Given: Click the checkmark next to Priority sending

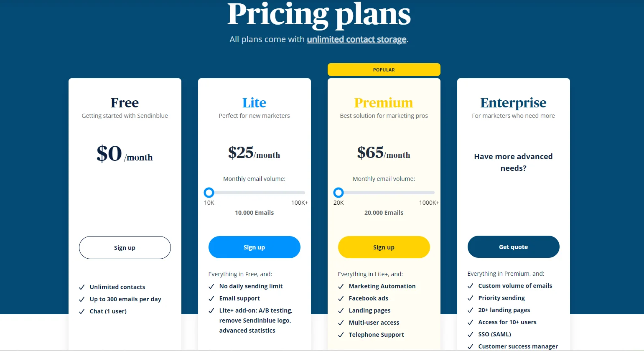Looking at the screenshot, I should (x=471, y=298).
